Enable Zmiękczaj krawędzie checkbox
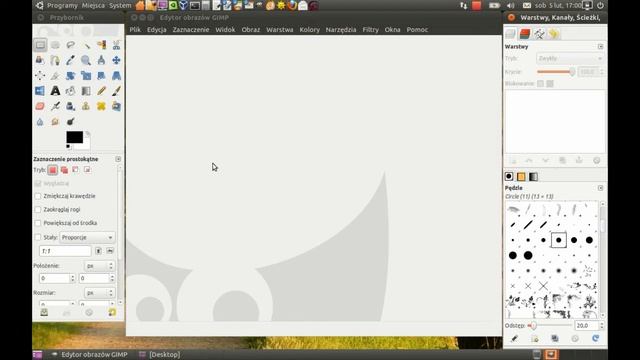Image resolution: width=640 pixels, height=360 pixels. tap(38, 196)
